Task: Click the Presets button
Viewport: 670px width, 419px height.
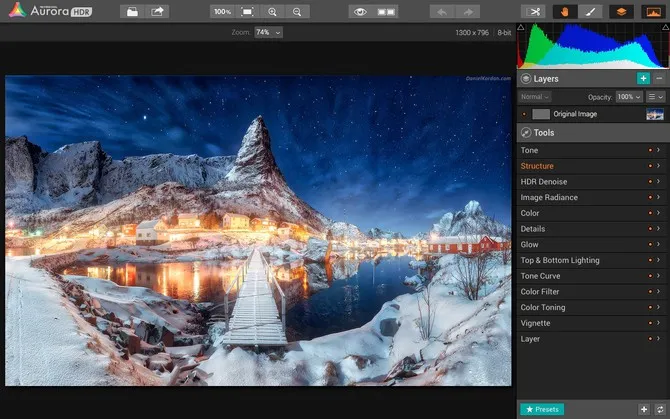Action: (x=542, y=409)
